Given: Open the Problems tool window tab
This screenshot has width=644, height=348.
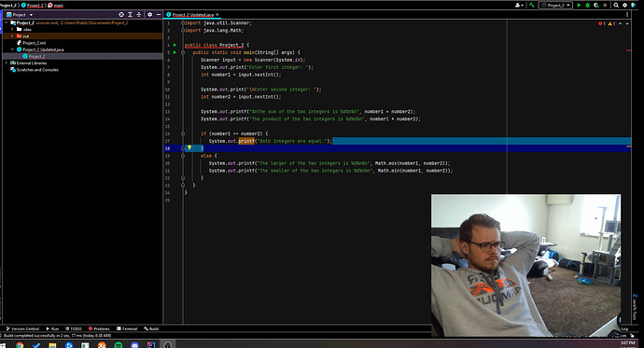Looking at the screenshot, I should 99,328.
